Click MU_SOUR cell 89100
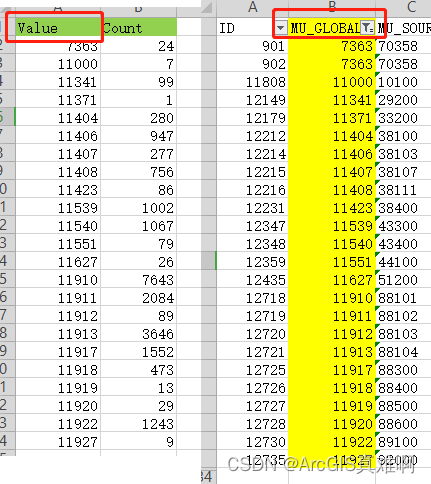This screenshot has height=484, width=431. click(404, 442)
